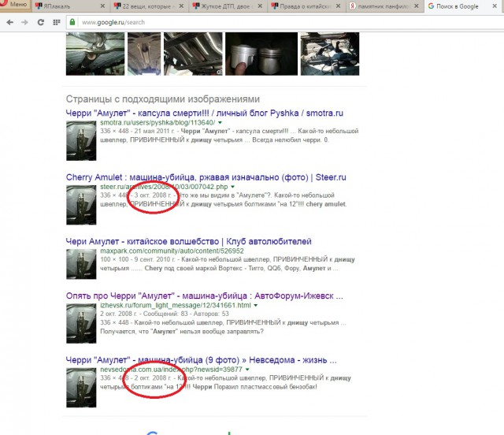This screenshot has width=504, height=435.
Task: Open 'Черри Амулет - капсула смерти' smotra.ru result
Action: [x=205, y=113]
